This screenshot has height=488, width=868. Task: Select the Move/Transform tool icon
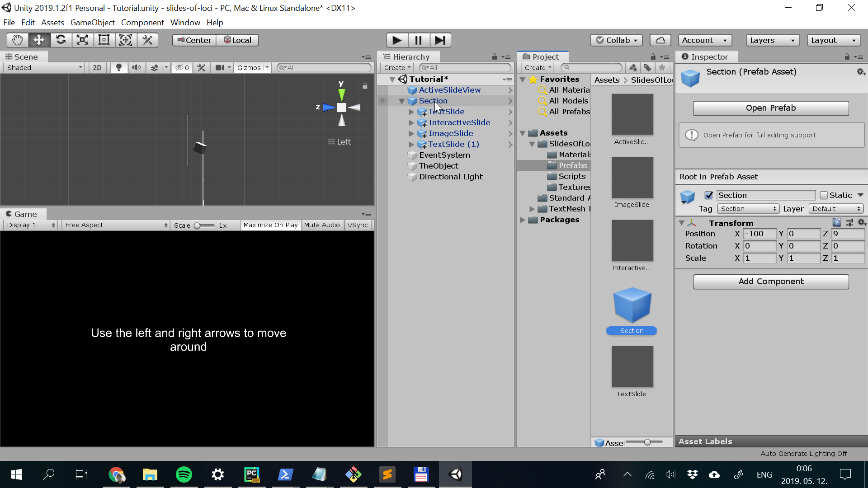pyautogui.click(x=39, y=40)
